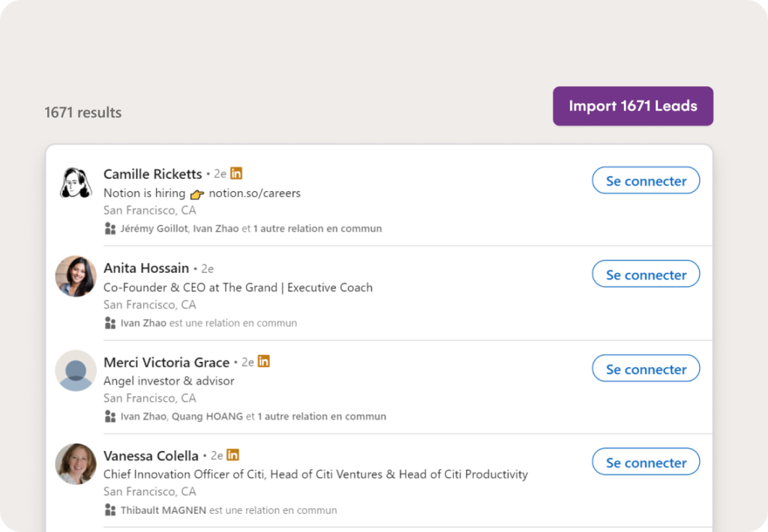Click the pointing hand emoji in Camille's headline

196,194
